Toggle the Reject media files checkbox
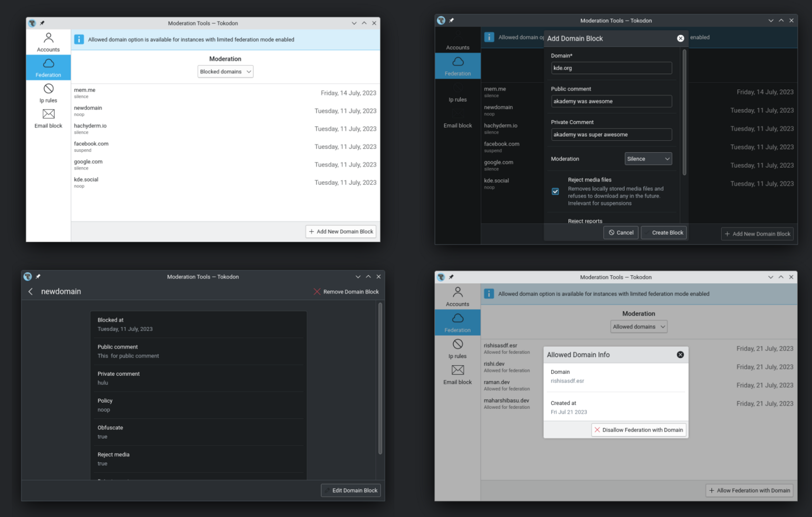Screen dimensions: 812x517 555,191
